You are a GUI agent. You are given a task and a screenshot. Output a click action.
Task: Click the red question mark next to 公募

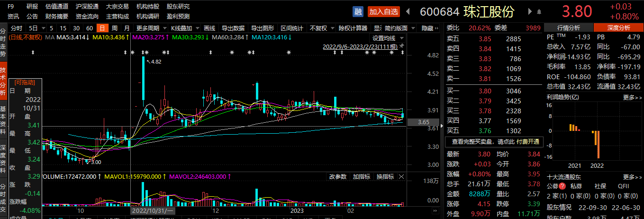[563, 186]
